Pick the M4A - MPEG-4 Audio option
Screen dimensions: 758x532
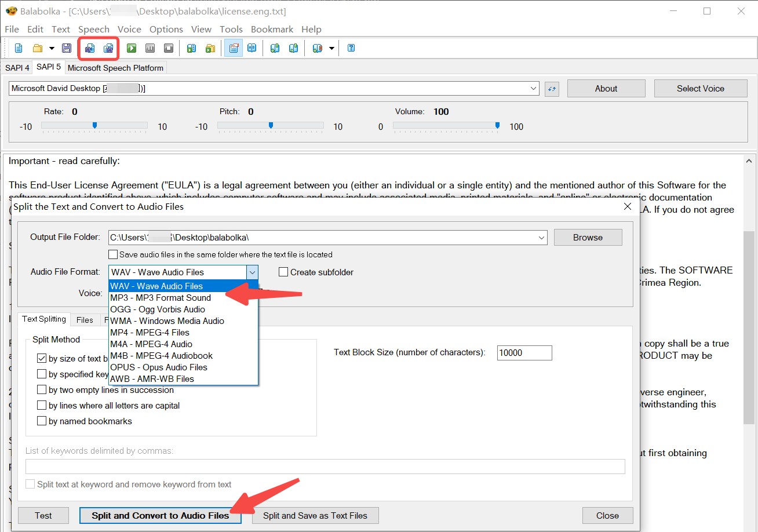pyautogui.click(x=183, y=344)
